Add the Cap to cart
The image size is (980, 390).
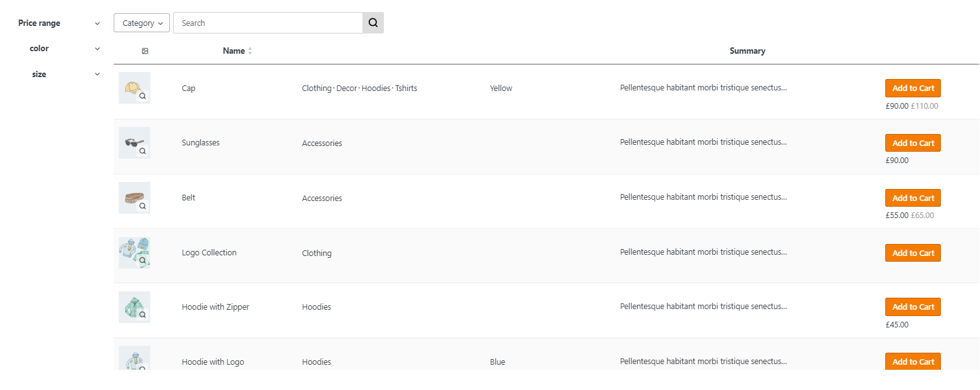pyautogui.click(x=912, y=88)
